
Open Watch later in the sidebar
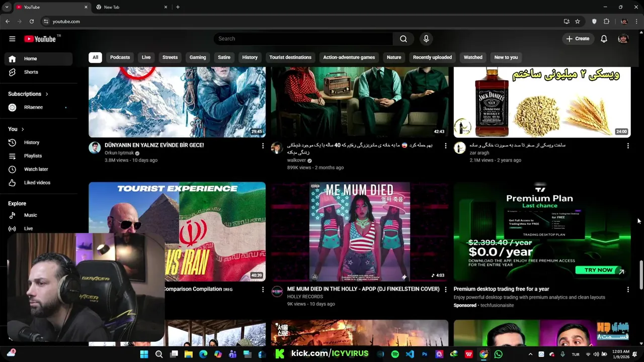(x=39, y=169)
